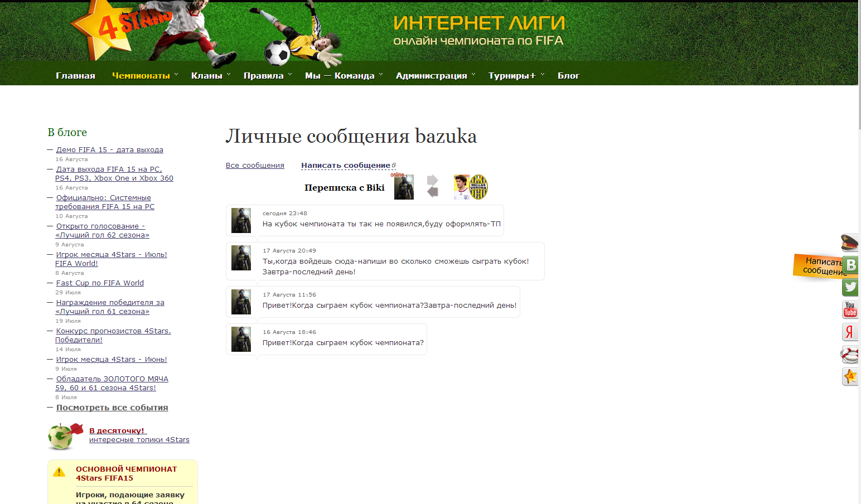Click bazuka's avatar marked online
Screen dimensions: 861x504
pyautogui.click(x=404, y=187)
